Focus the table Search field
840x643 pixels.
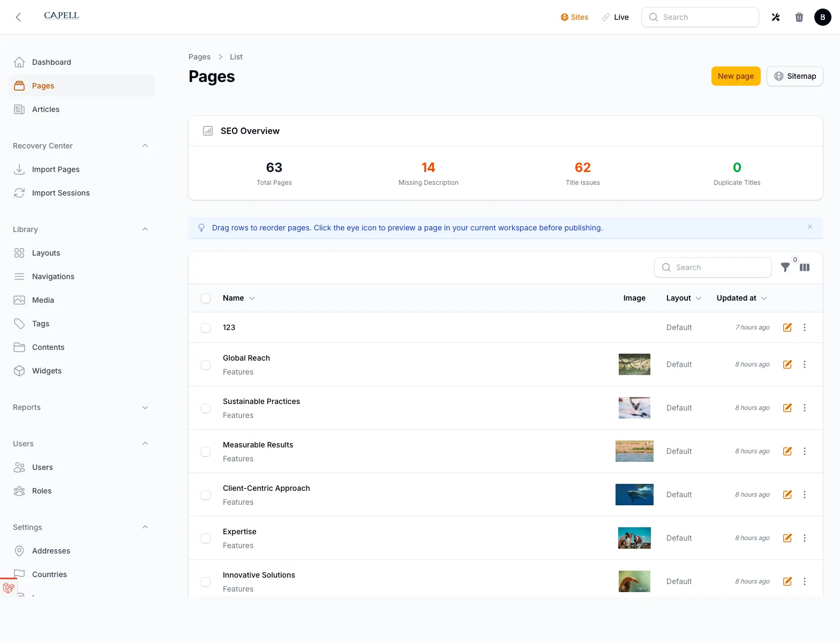[x=712, y=267]
